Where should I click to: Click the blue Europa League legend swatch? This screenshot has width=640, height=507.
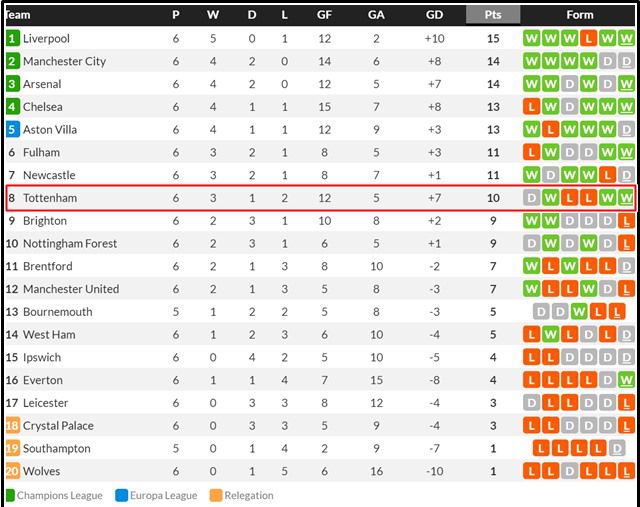pyautogui.click(x=120, y=495)
